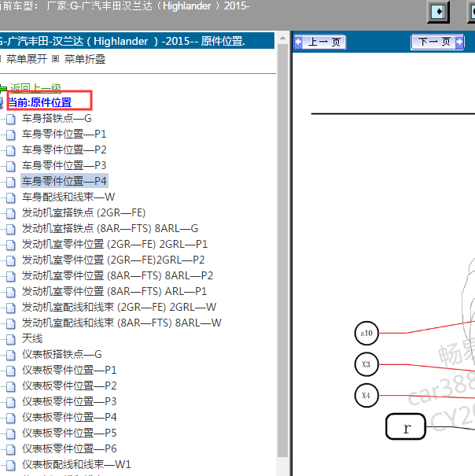Open 仪表板零件位置—P1
This screenshot has width=475, height=476.
coord(69,370)
